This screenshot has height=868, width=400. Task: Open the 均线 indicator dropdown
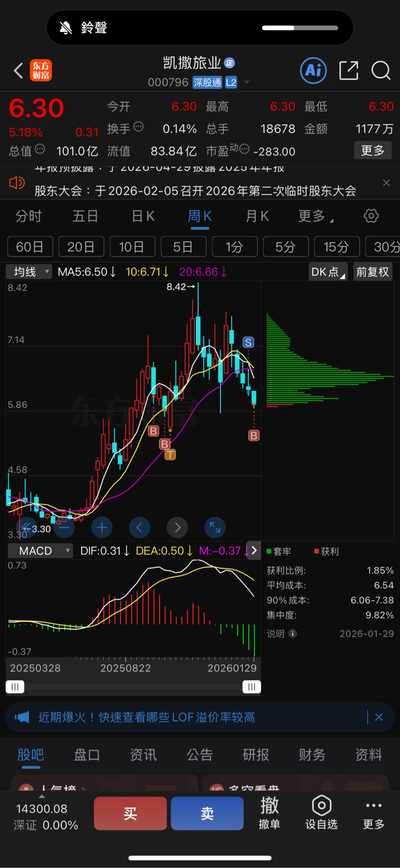(x=29, y=272)
